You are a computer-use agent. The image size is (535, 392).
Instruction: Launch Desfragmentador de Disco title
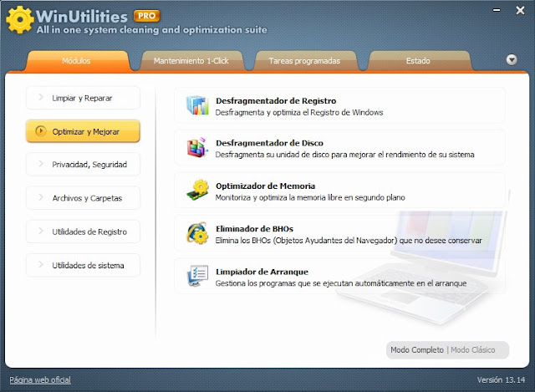[x=269, y=143]
